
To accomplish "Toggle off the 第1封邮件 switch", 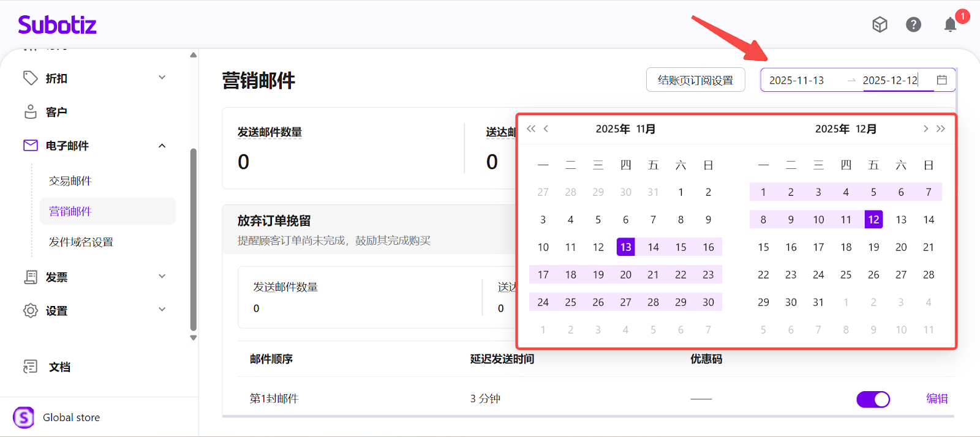I will [x=873, y=400].
